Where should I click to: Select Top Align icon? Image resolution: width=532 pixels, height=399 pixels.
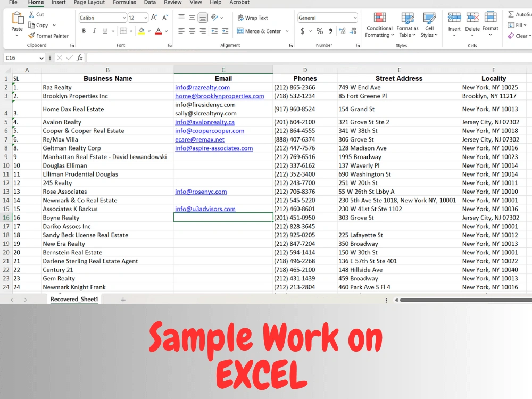coord(181,18)
